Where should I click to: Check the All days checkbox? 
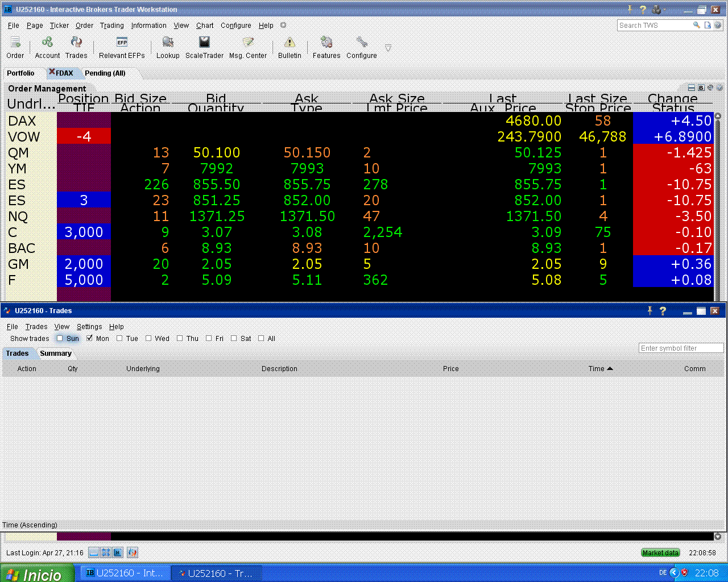[261, 338]
